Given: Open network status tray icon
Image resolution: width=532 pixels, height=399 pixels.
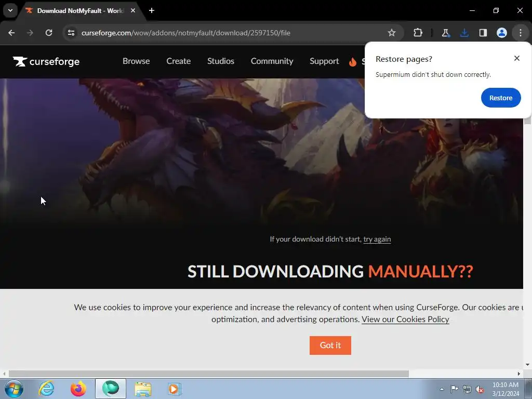Looking at the screenshot, I should pos(467,389).
